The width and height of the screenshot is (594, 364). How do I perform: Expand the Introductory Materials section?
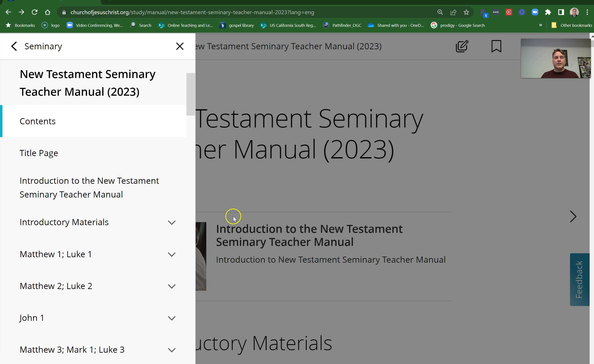(172, 222)
